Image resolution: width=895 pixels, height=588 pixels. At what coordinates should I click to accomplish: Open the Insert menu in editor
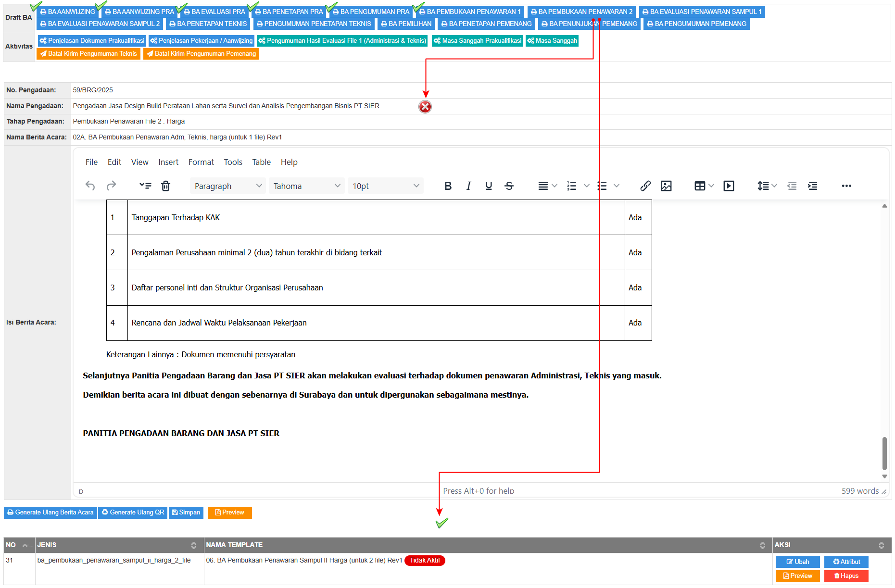[168, 162]
